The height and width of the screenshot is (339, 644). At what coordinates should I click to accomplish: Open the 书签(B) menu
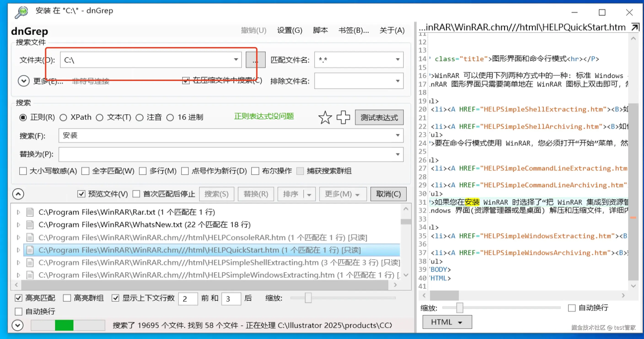(x=354, y=30)
